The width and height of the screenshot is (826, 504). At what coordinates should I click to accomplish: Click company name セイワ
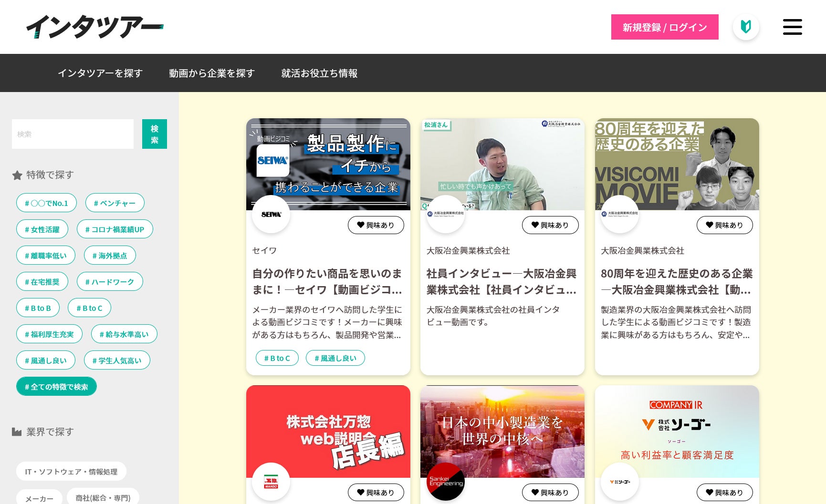tap(265, 250)
